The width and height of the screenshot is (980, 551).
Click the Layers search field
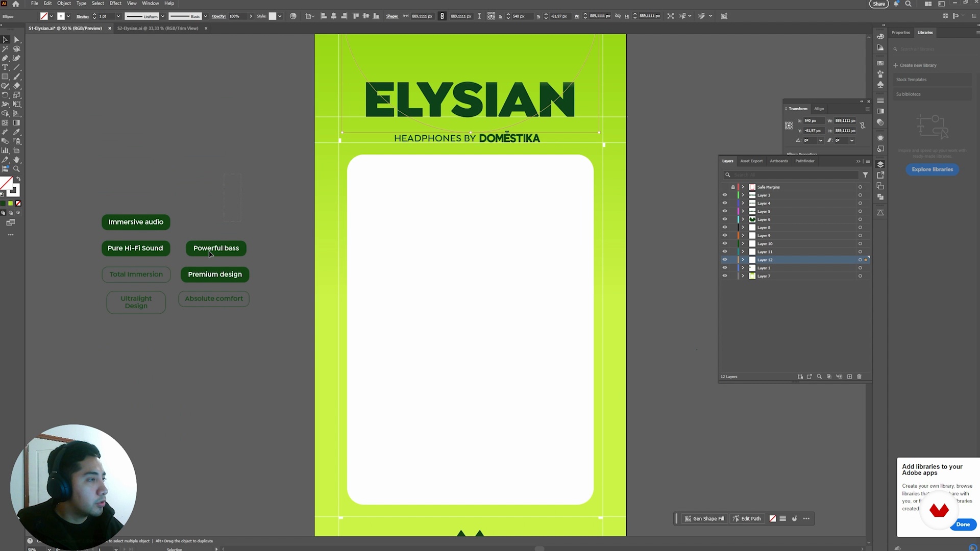[x=791, y=175]
